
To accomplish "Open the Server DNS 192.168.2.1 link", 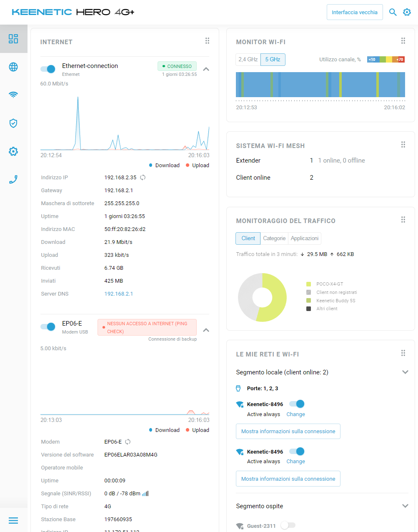I will point(119,294).
